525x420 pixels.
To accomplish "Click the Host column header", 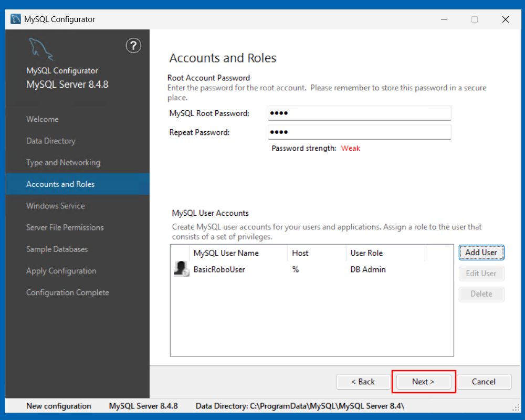I will click(x=317, y=253).
